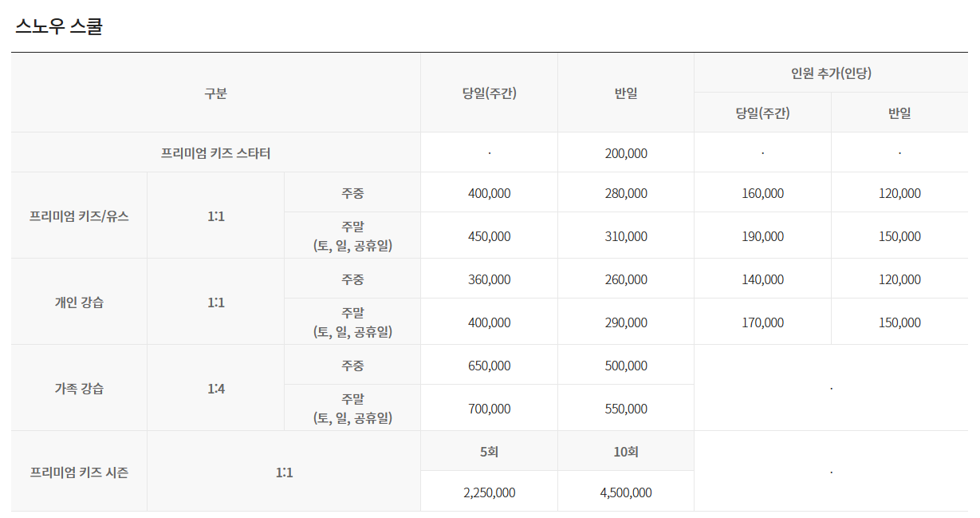This screenshot has height=518, width=980.
Task: Click the 인원 추가(인당) header cell
Action: [830, 70]
